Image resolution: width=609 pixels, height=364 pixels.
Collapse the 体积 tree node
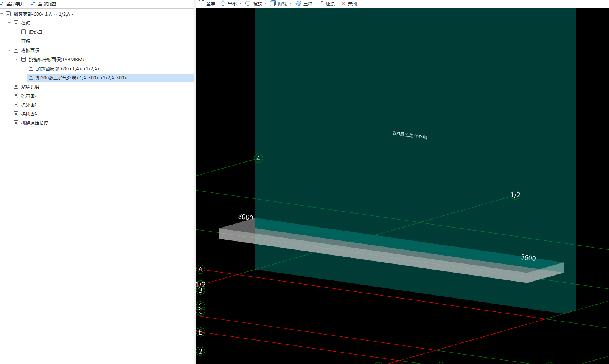coord(9,23)
